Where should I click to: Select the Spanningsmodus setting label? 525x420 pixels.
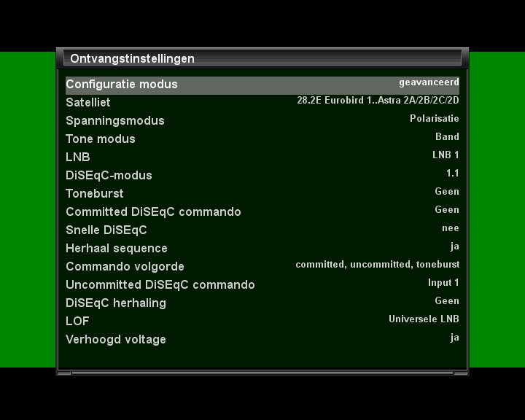pos(115,120)
